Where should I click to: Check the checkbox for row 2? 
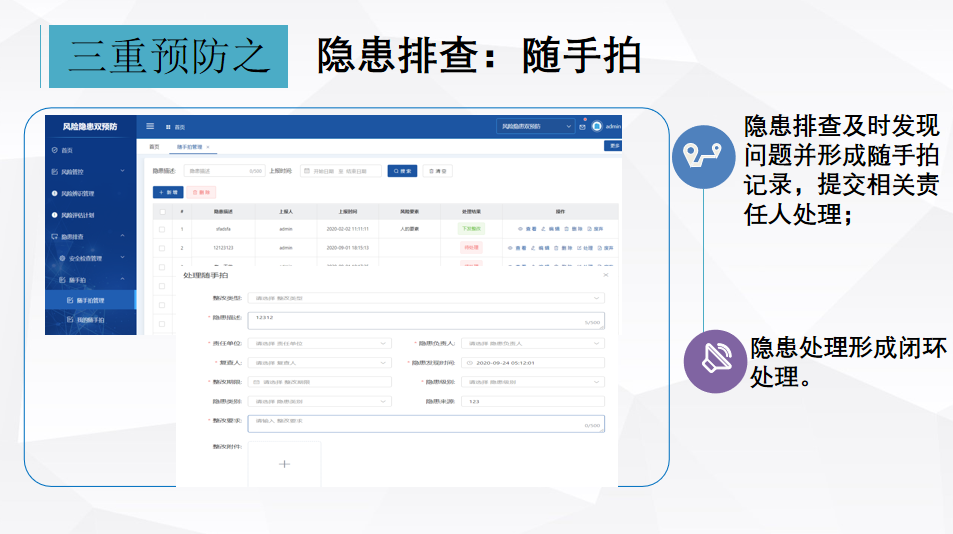pos(162,247)
